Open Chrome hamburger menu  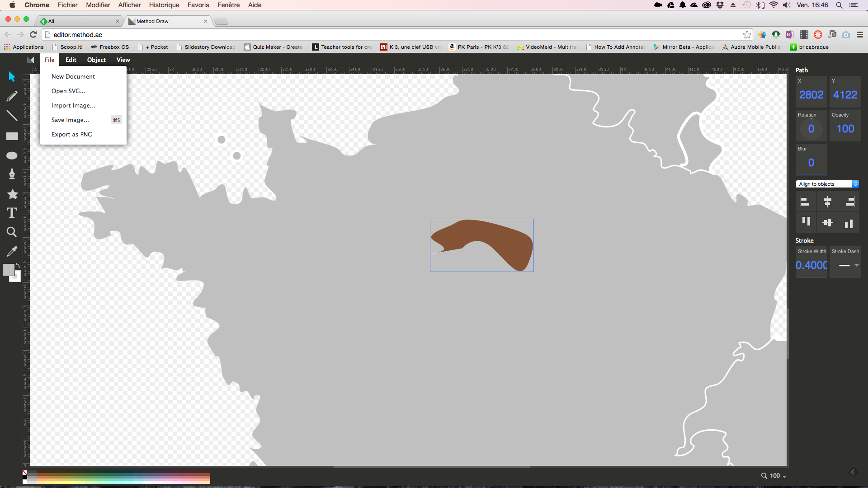point(860,34)
